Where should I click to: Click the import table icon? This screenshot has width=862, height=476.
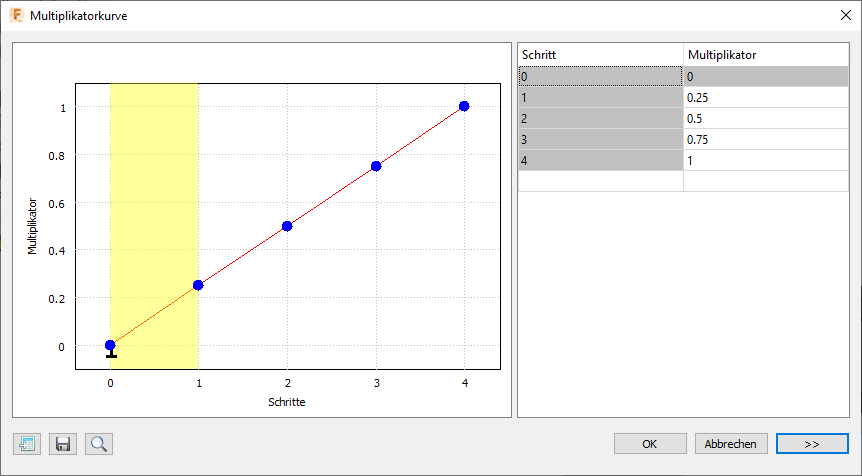27,444
